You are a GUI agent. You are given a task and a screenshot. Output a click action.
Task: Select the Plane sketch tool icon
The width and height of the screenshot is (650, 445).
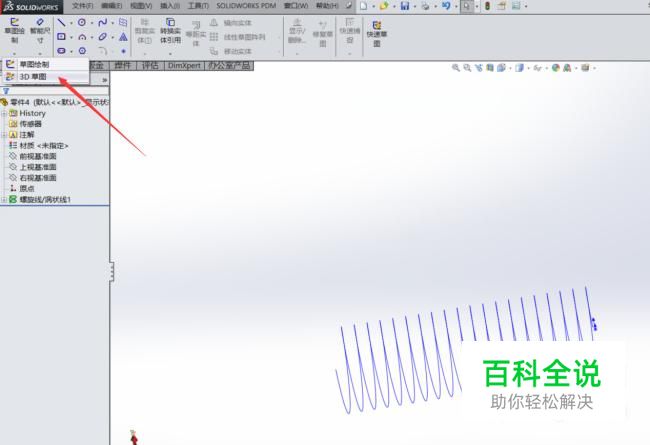click(x=123, y=22)
